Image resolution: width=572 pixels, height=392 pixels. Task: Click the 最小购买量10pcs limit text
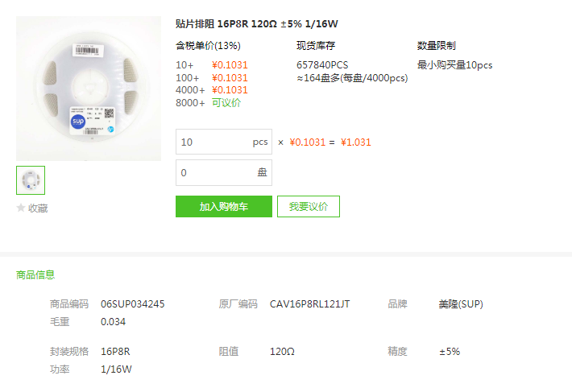click(455, 65)
